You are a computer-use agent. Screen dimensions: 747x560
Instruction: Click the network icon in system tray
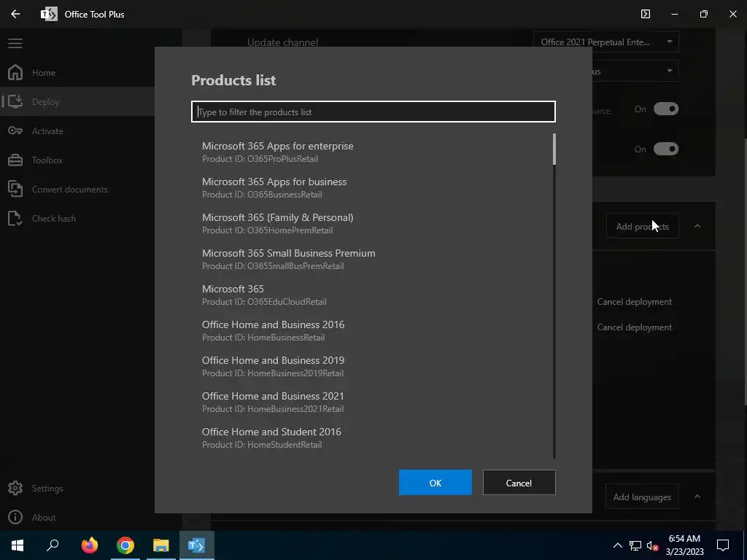635,545
